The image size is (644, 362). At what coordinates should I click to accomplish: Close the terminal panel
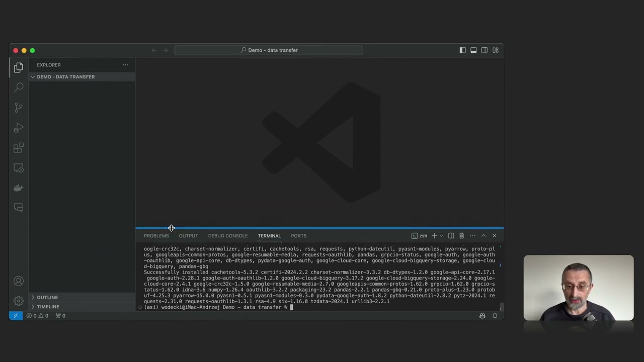(494, 236)
